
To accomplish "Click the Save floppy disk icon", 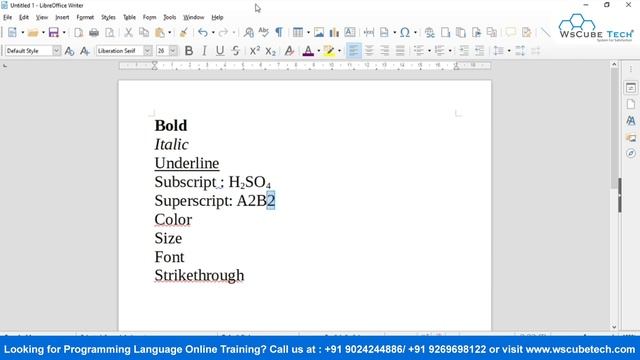I will pyautogui.click(x=53, y=33).
